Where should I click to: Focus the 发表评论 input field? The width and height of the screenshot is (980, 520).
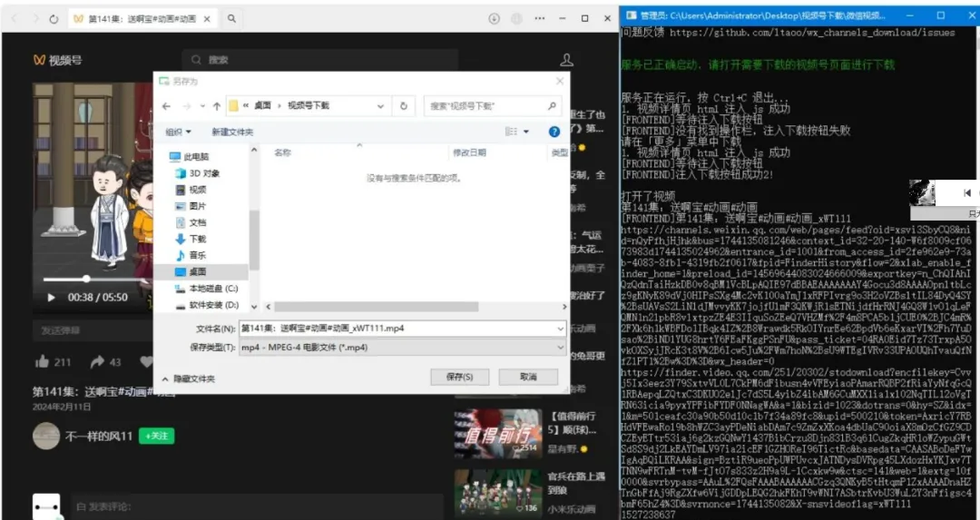256,507
